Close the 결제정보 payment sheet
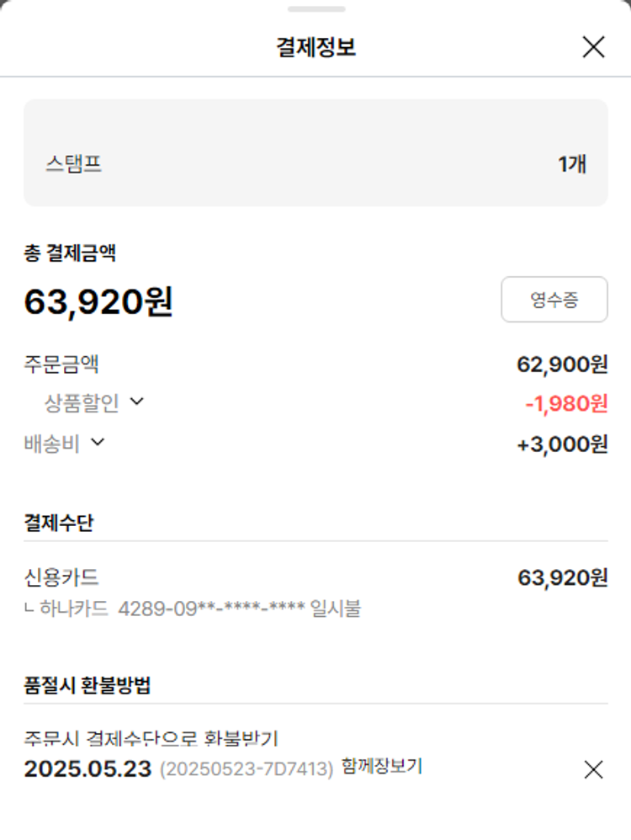The width and height of the screenshot is (631, 840). (593, 47)
